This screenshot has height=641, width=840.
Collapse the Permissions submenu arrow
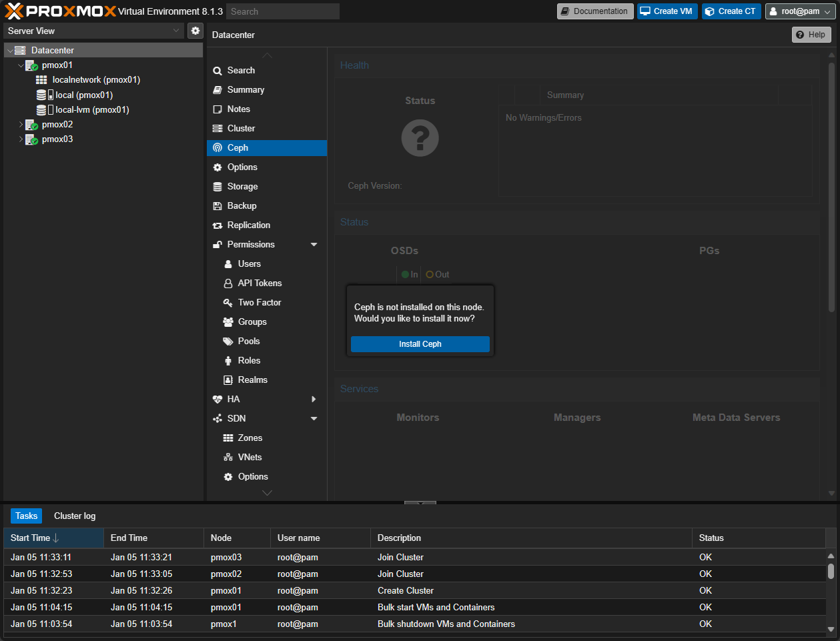point(314,245)
